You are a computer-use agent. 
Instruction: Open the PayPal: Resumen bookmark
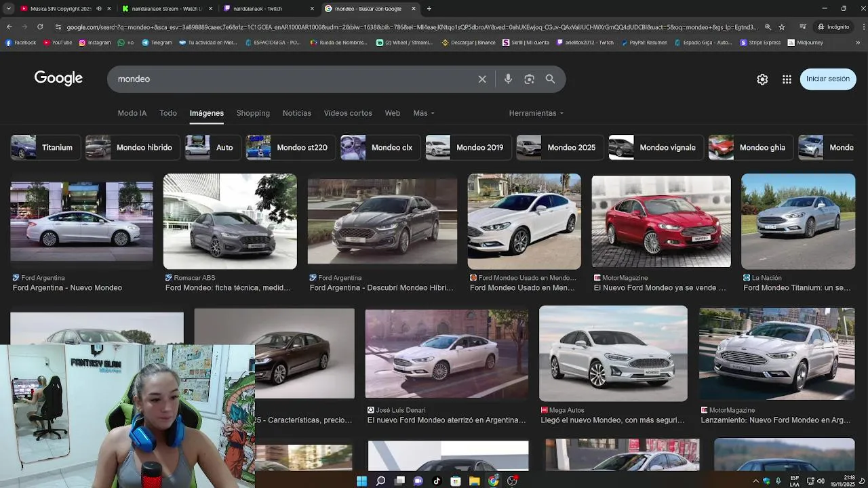645,42
